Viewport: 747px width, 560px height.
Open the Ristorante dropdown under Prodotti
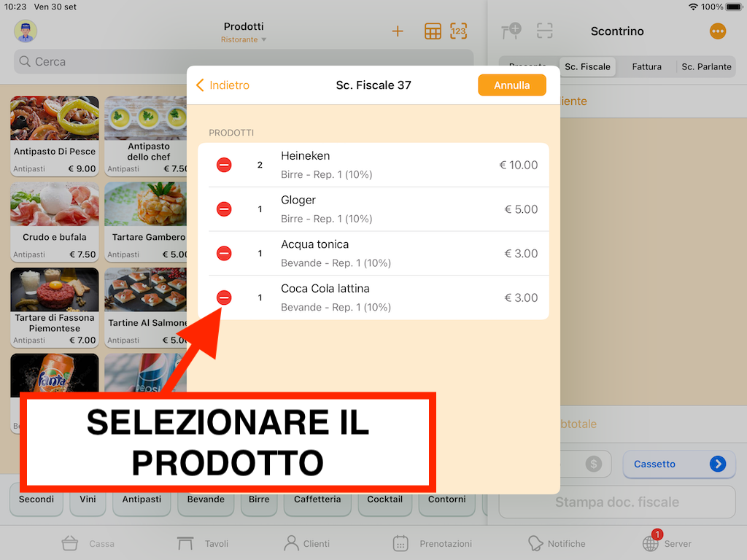point(244,39)
